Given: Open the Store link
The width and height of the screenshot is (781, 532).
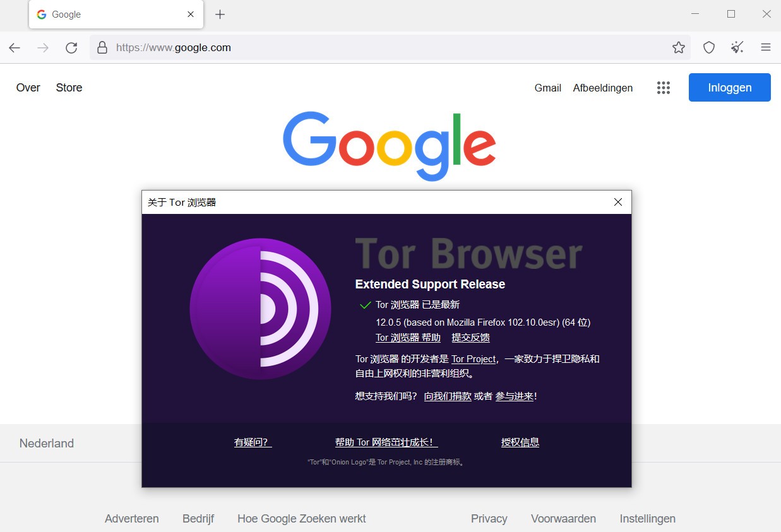Looking at the screenshot, I should (x=69, y=88).
